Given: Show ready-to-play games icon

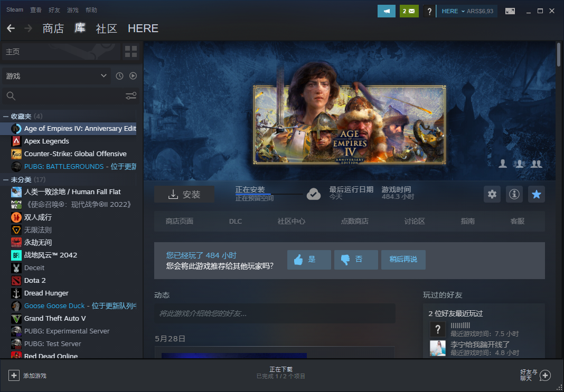Looking at the screenshot, I should point(133,76).
